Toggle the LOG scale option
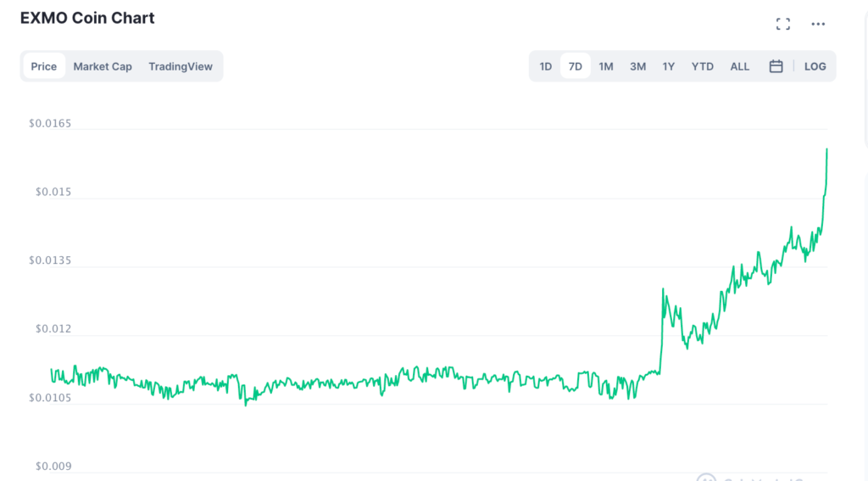The image size is (868, 481). pyautogui.click(x=815, y=66)
